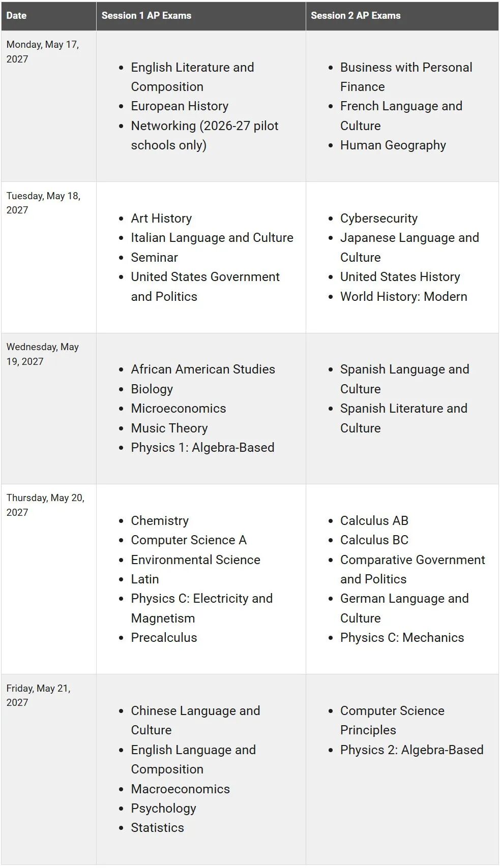Click the Date column header
Screen dimensions: 500x868
16,15
